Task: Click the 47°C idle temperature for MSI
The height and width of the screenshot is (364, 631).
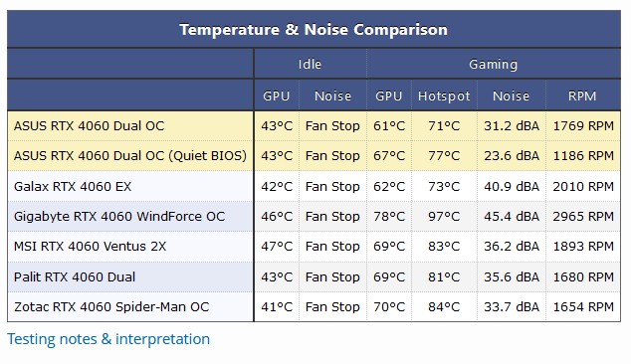Action: tap(277, 247)
